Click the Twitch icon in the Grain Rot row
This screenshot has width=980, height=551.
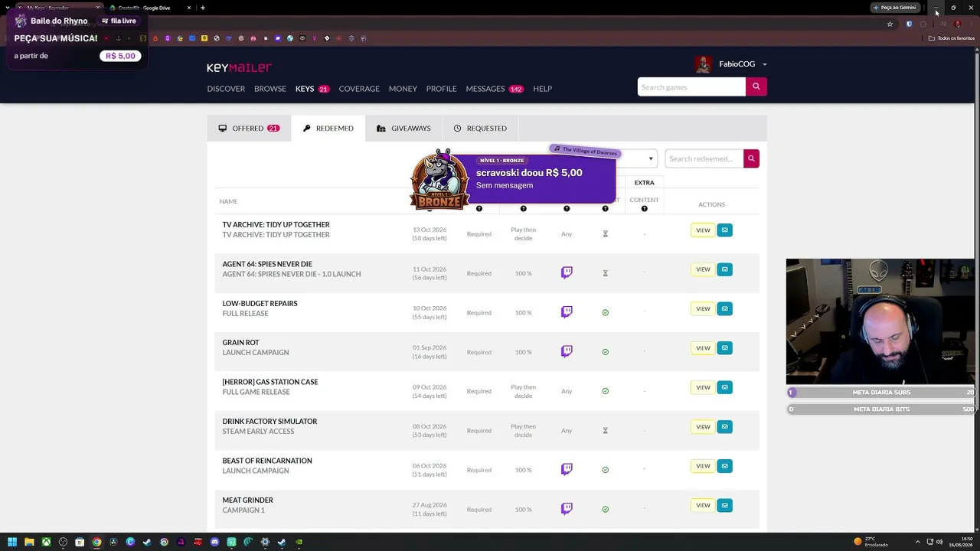click(567, 351)
